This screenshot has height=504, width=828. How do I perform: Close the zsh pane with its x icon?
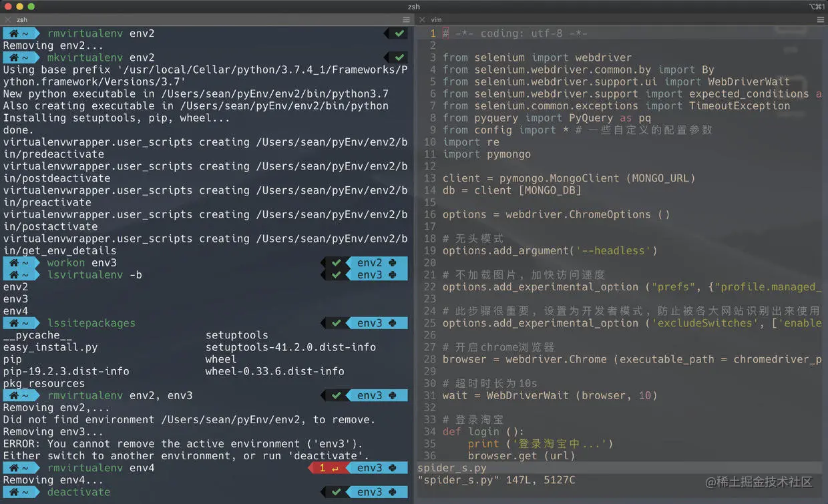(8, 20)
